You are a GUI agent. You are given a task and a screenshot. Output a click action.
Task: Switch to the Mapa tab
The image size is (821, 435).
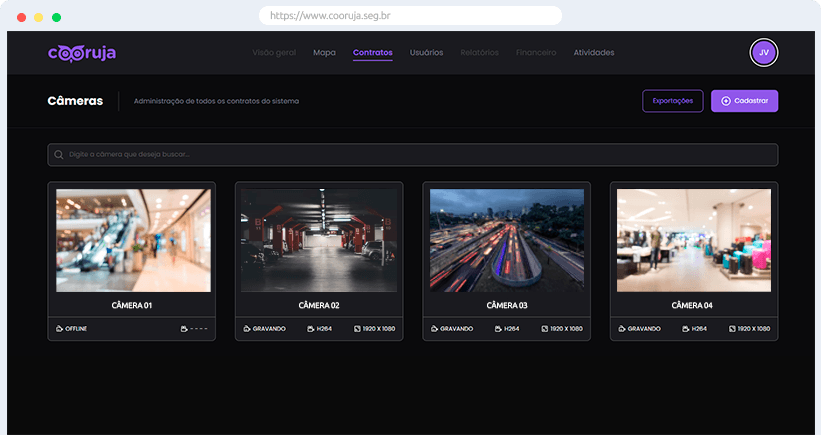click(x=324, y=53)
